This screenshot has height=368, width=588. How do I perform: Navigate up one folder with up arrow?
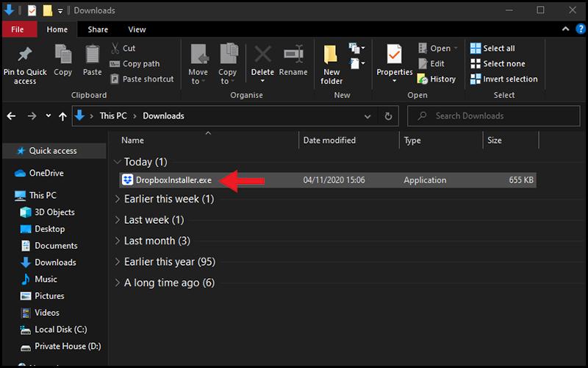pyautogui.click(x=62, y=116)
